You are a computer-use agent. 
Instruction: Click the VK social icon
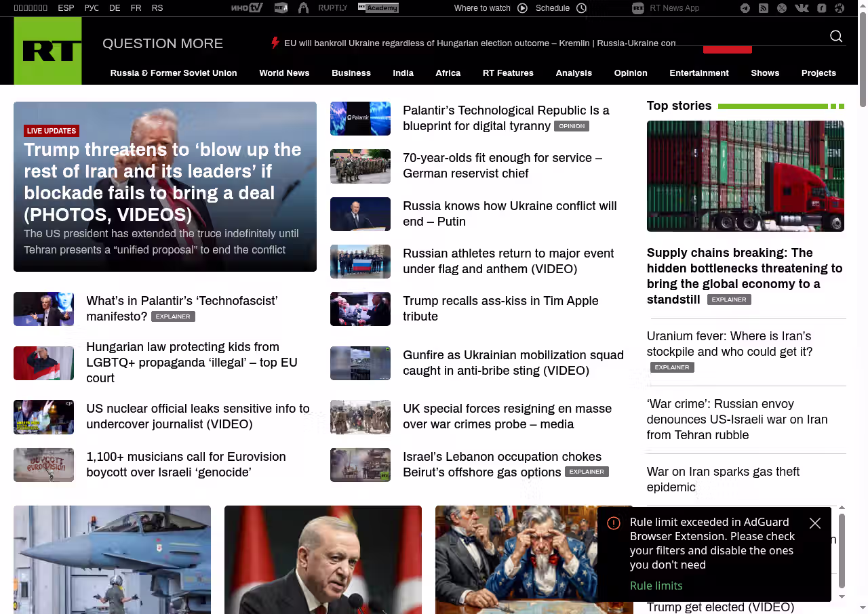pos(802,8)
